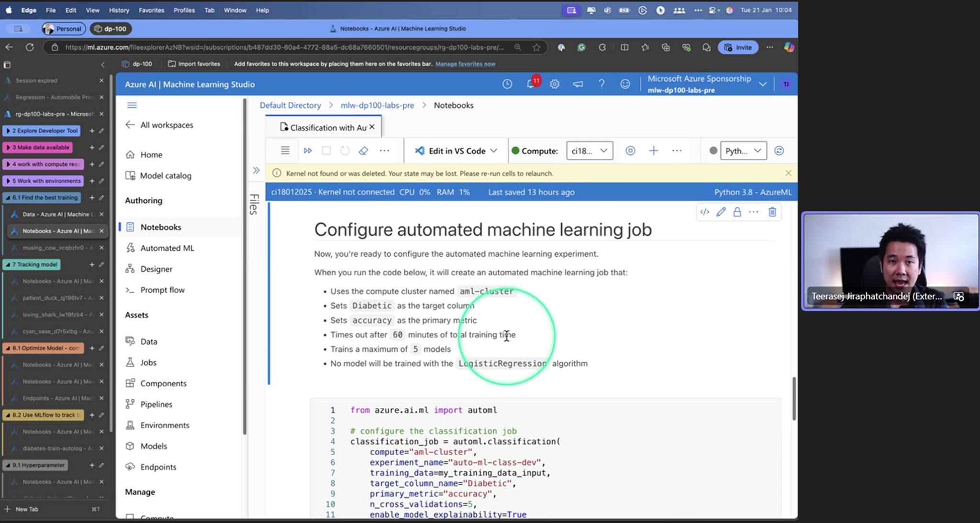Delete the cell trash icon
Image resolution: width=980 pixels, height=523 pixels.
pyautogui.click(x=772, y=212)
